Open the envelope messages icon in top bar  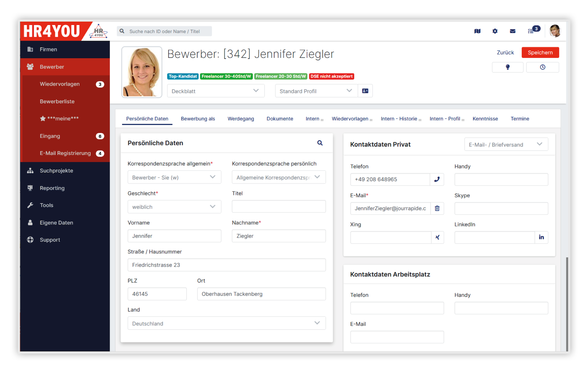pyautogui.click(x=512, y=31)
